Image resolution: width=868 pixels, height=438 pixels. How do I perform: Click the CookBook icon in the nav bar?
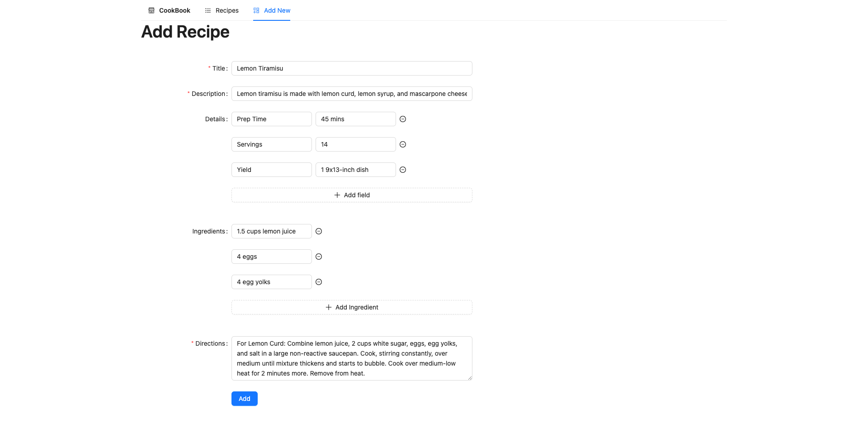(x=151, y=10)
